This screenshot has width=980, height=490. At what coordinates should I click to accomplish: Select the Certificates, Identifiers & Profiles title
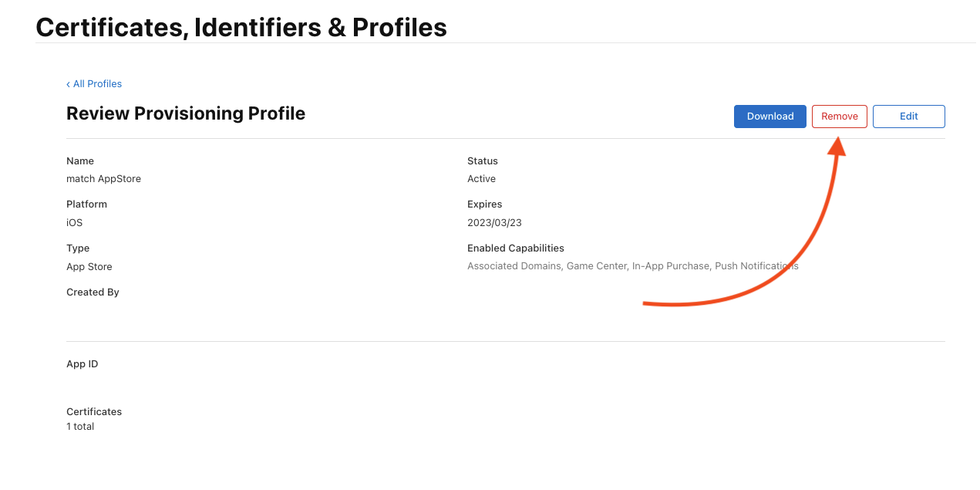click(x=241, y=27)
